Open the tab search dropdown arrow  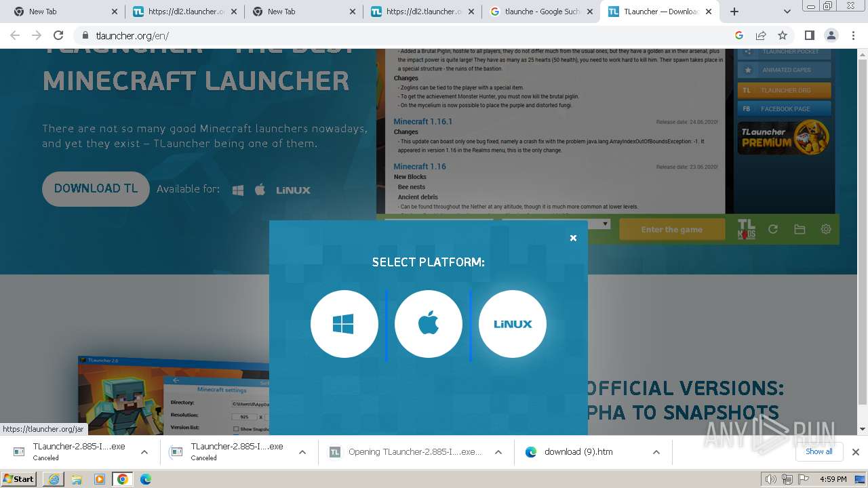[787, 12]
